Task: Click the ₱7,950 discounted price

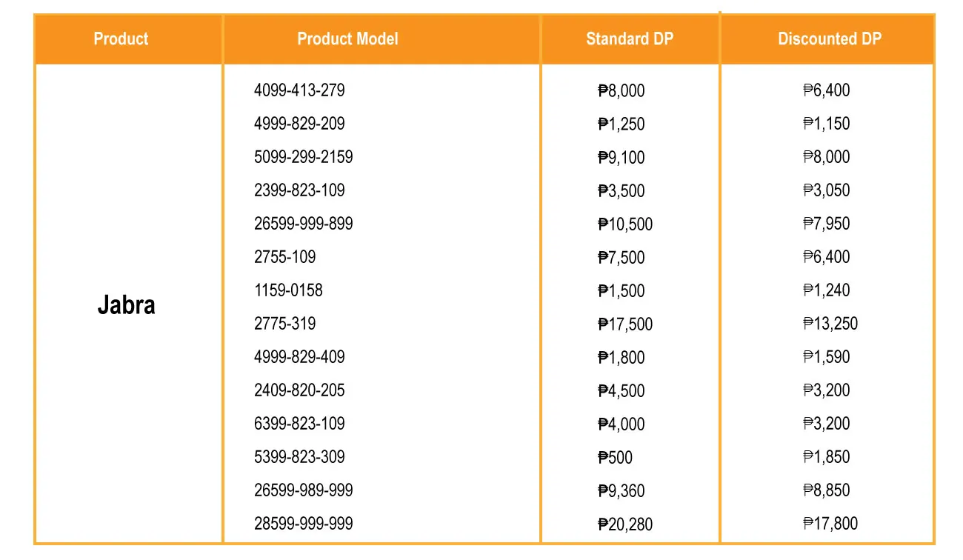Action: (x=827, y=224)
